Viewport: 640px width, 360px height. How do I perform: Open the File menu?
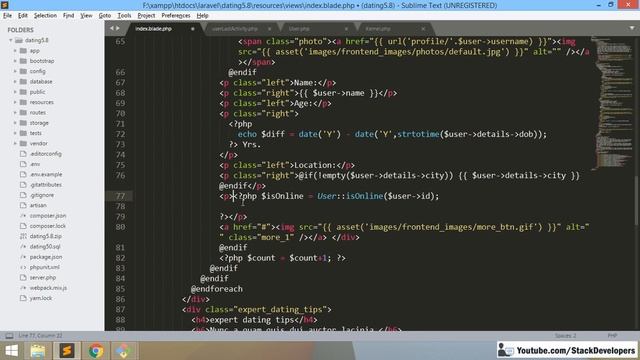tap(7, 16)
